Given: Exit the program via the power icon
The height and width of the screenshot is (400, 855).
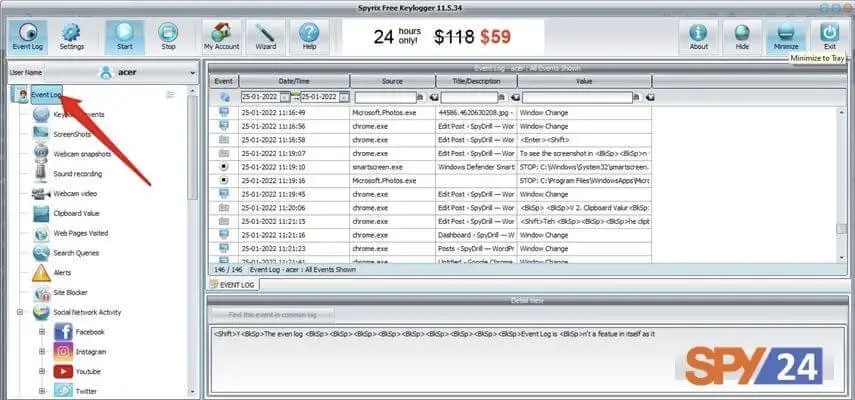Looking at the screenshot, I should click(x=829, y=37).
